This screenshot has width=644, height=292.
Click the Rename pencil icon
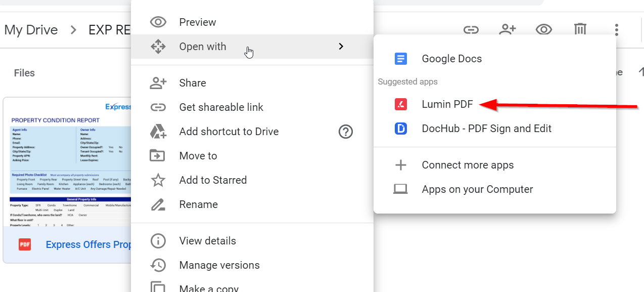(158, 204)
